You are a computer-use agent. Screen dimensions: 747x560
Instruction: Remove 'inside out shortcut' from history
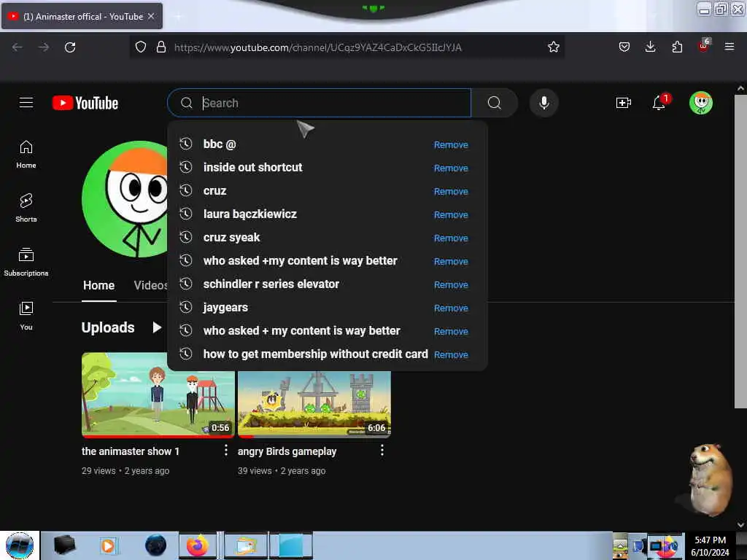pyautogui.click(x=451, y=168)
